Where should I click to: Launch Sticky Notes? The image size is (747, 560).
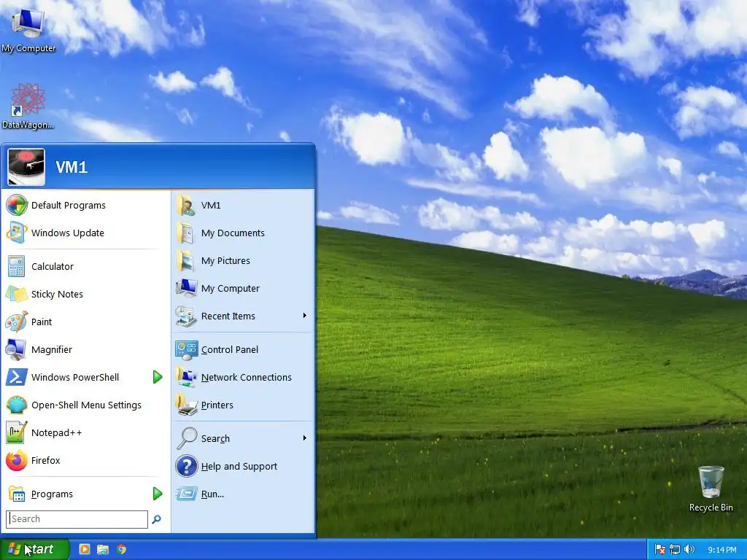tap(86, 295)
